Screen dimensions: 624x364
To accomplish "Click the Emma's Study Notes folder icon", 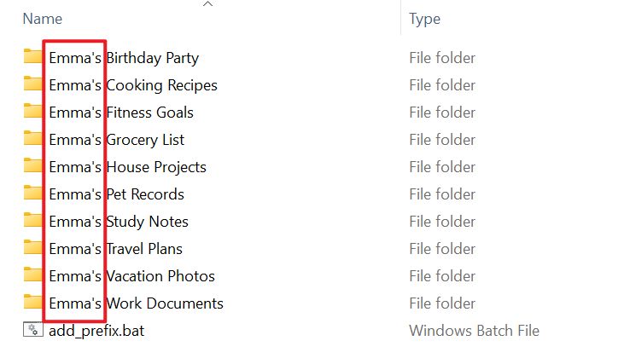I will 32,222.
